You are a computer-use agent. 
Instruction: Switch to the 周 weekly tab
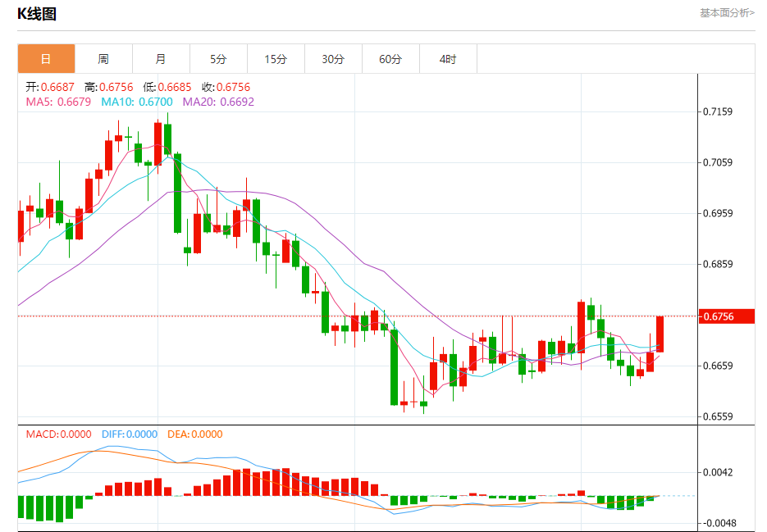point(103,59)
